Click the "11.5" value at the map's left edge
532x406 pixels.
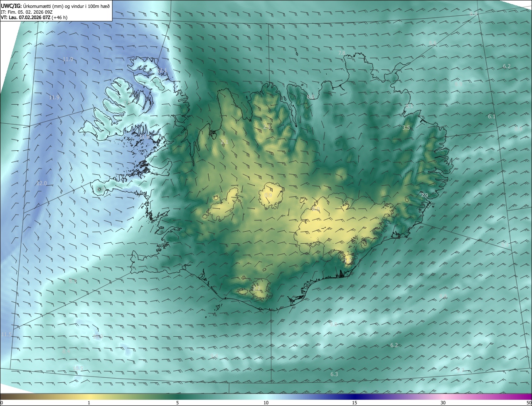coord(6,335)
